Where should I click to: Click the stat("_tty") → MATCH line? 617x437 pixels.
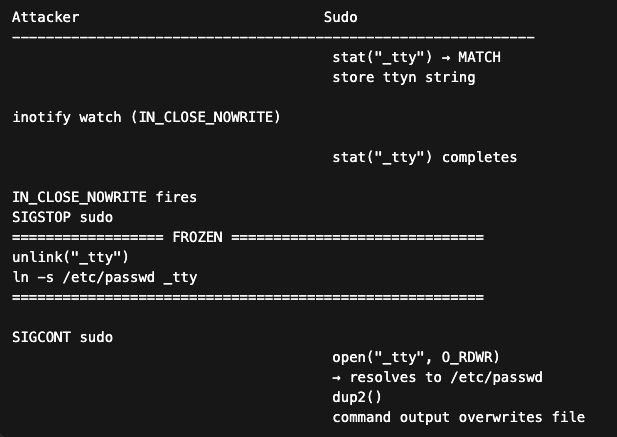pos(416,57)
